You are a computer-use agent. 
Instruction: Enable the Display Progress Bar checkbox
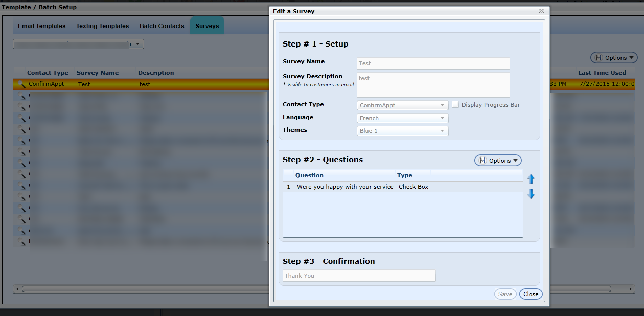455,105
